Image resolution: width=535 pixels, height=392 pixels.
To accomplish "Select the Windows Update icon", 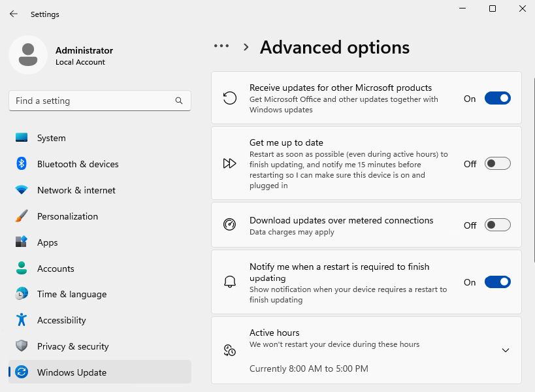I will pyautogui.click(x=21, y=372).
